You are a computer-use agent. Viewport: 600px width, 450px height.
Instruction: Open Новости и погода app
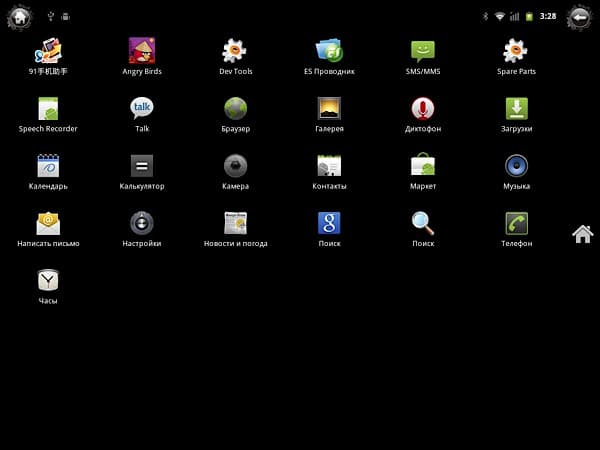pyautogui.click(x=235, y=229)
